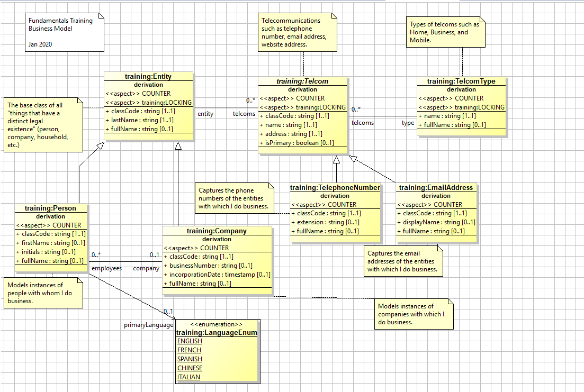
Task: Click the employees association end label
Action: point(106,268)
